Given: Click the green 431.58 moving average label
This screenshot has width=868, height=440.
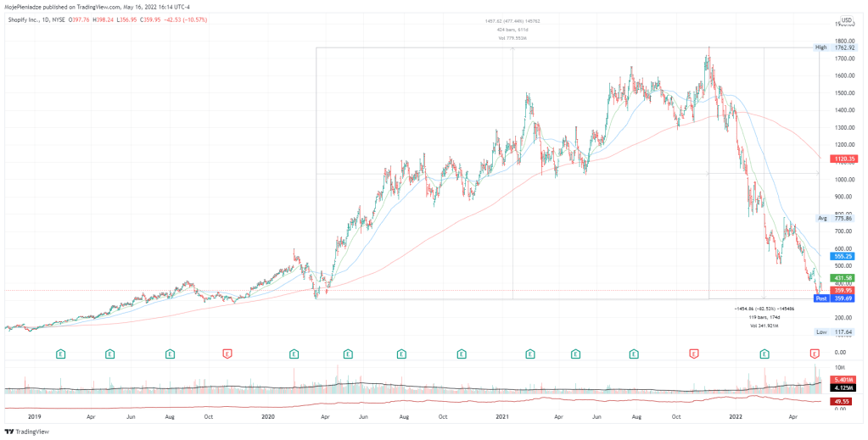Looking at the screenshot, I should coord(845,277).
